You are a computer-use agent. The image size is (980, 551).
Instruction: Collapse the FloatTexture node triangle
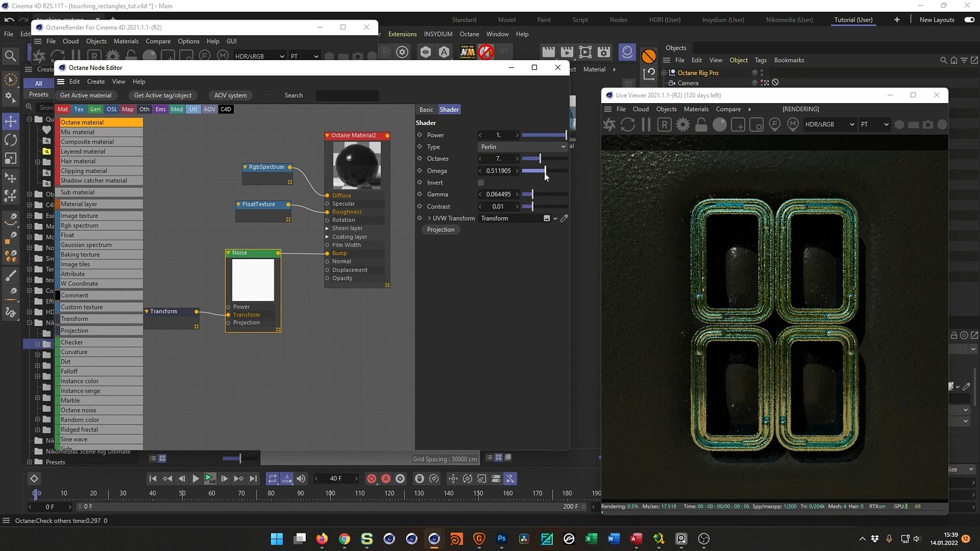tap(238, 204)
